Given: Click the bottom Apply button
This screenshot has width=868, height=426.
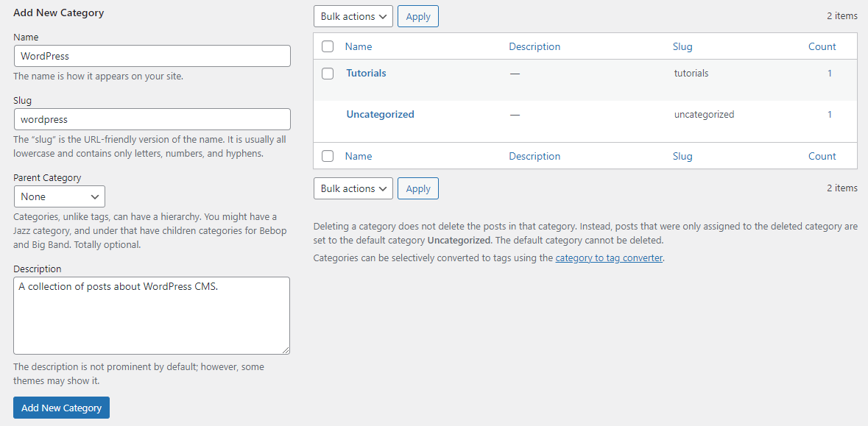Looking at the screenshot, I should tap(417, 188).
